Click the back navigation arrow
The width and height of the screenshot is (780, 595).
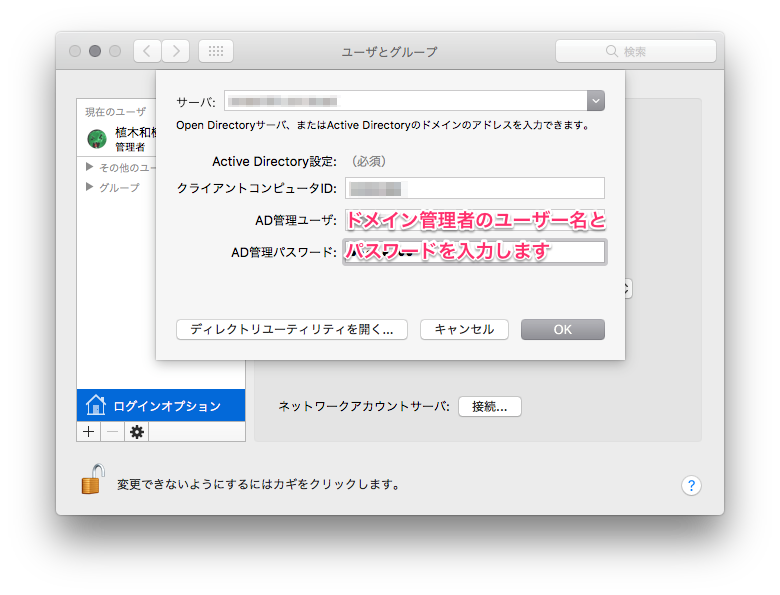coord(147,51)
